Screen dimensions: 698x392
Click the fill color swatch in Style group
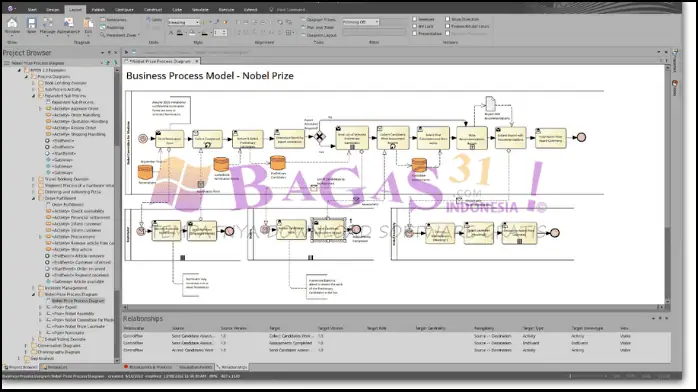tap(192, 33)
